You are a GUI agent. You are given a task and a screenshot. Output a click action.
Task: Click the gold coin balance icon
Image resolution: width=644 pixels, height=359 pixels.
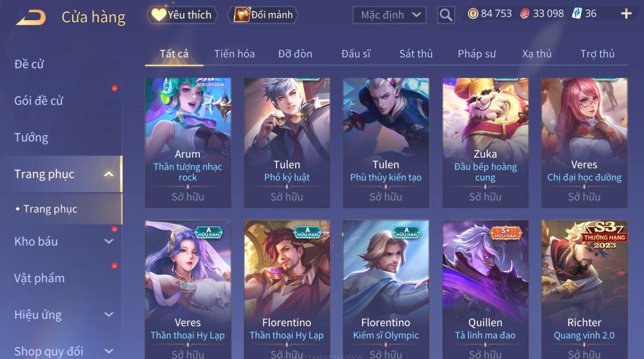pos(473,14)
